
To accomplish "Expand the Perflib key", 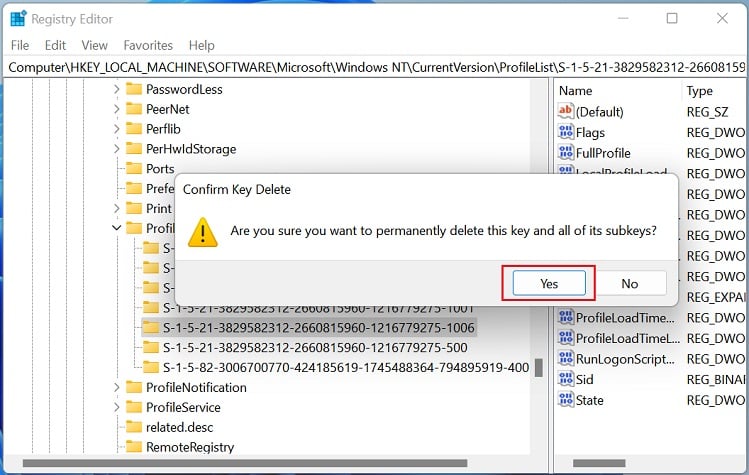I will (117, 129).
